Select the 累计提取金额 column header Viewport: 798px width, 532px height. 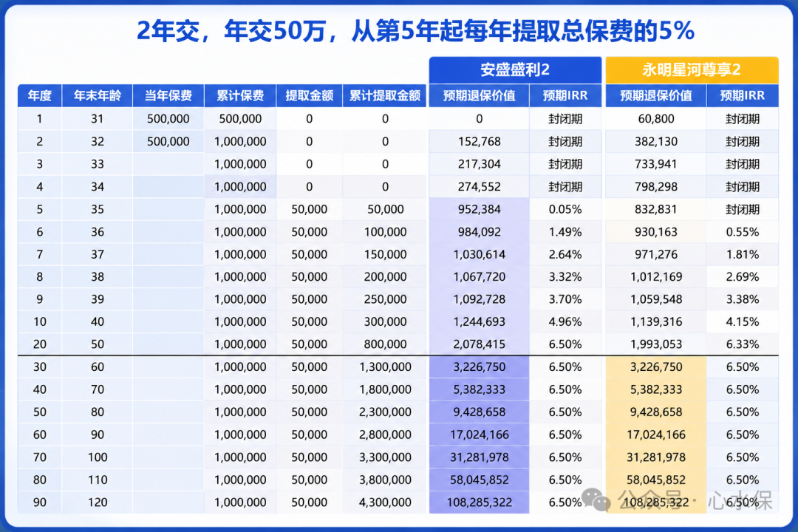[x=385, y=96]
